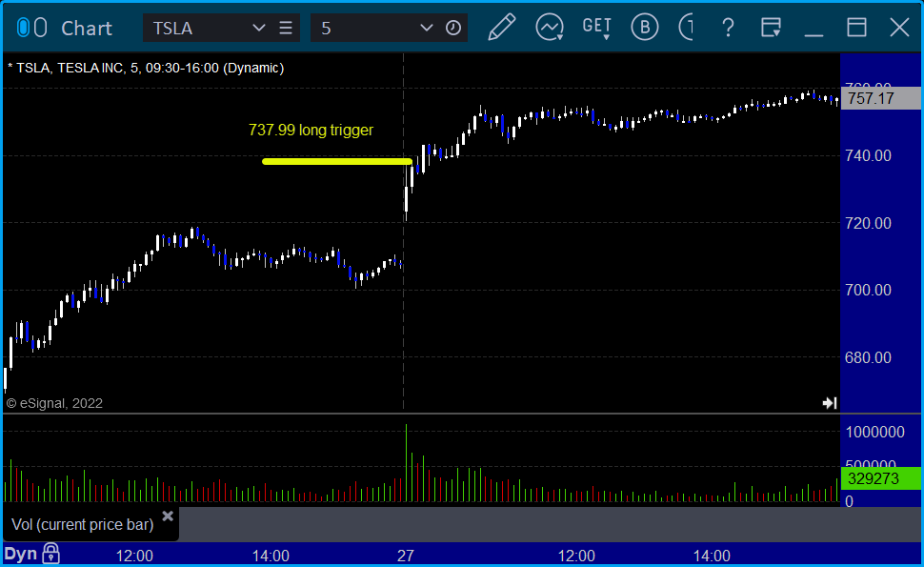The height and width of the screenshot is (567, 924).
Task: Maximize the Chart window
Action: click(x=856, y=27)
